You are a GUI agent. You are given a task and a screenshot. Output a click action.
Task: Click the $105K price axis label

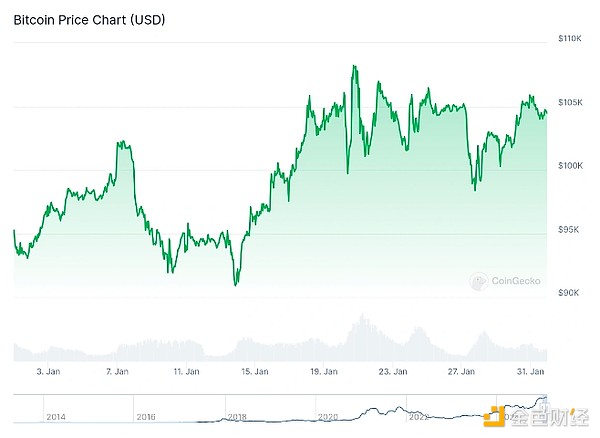[x=570, y=102]
